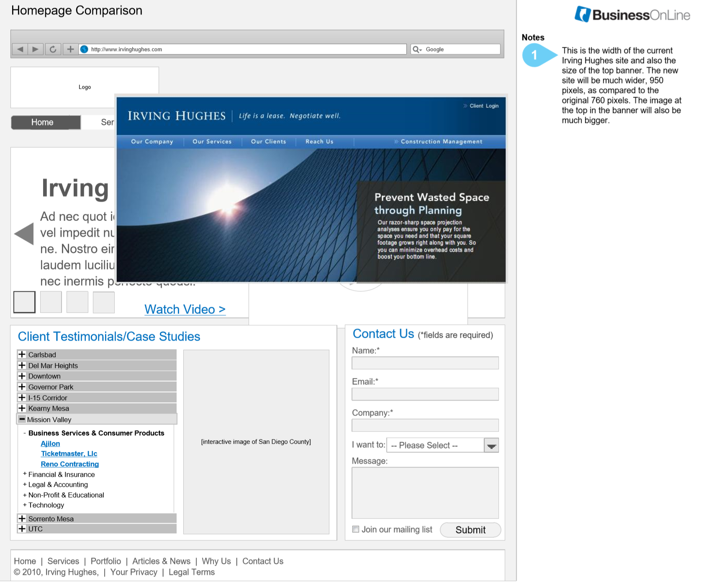Open Reach Us menu in banner
The image size is (703, 588).
(319, 141)
